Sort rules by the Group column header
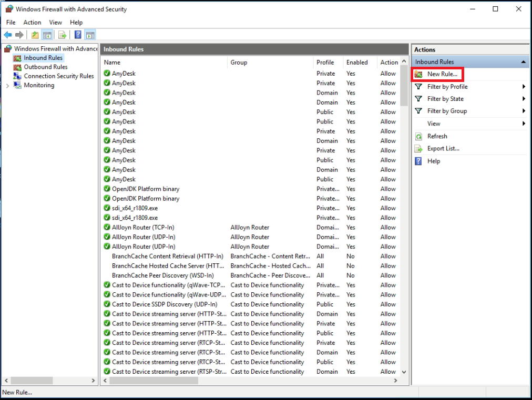This screenshot has height=400, width=532. [x=270, y=63]
